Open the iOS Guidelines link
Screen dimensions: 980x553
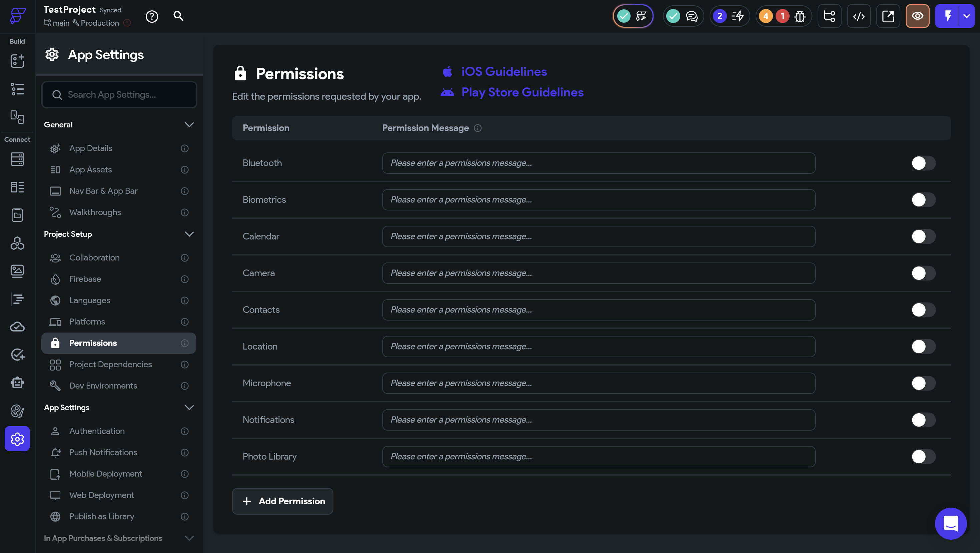504,72
